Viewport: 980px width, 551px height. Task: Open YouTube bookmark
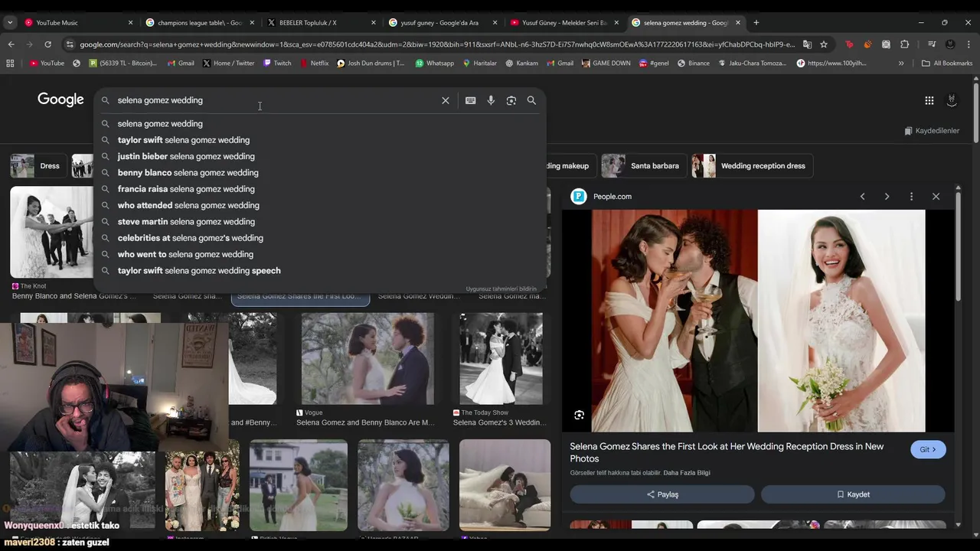point(47,64)
